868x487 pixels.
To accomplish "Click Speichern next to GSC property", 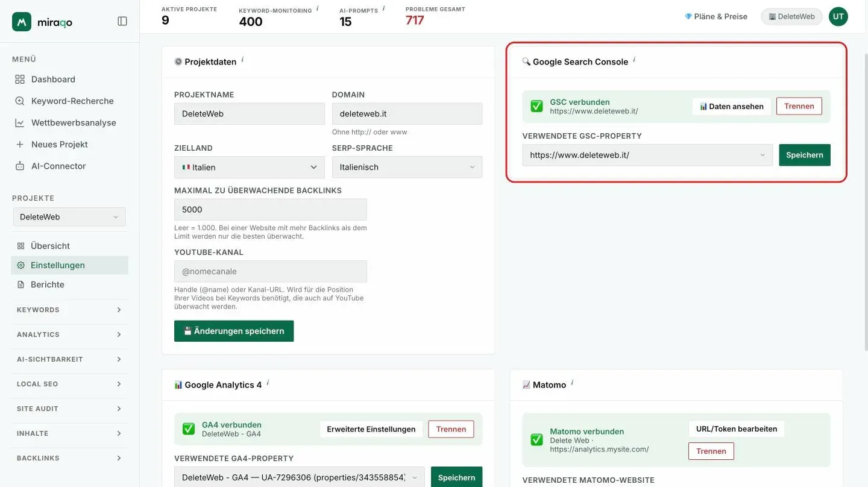I will (805, 155).
